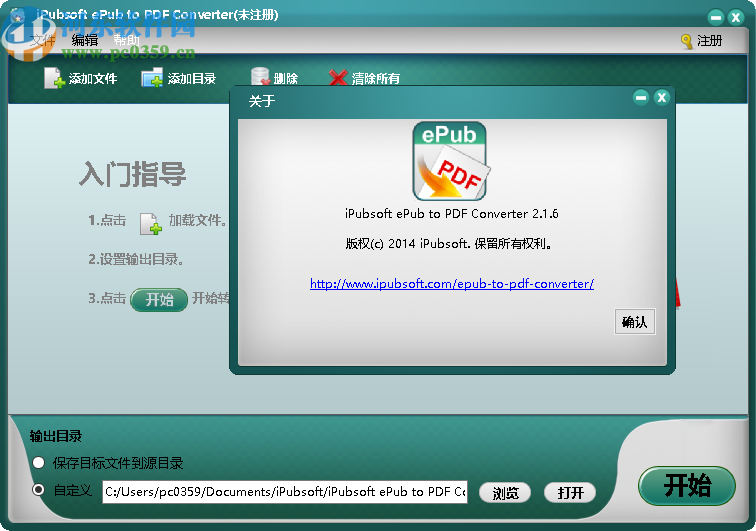Click the '入门指导' heading
756x531 pixels.
pos(133,174)
